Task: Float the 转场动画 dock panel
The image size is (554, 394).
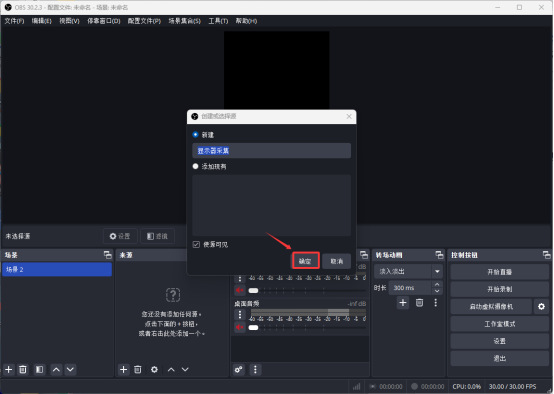Action: [439, 255]
